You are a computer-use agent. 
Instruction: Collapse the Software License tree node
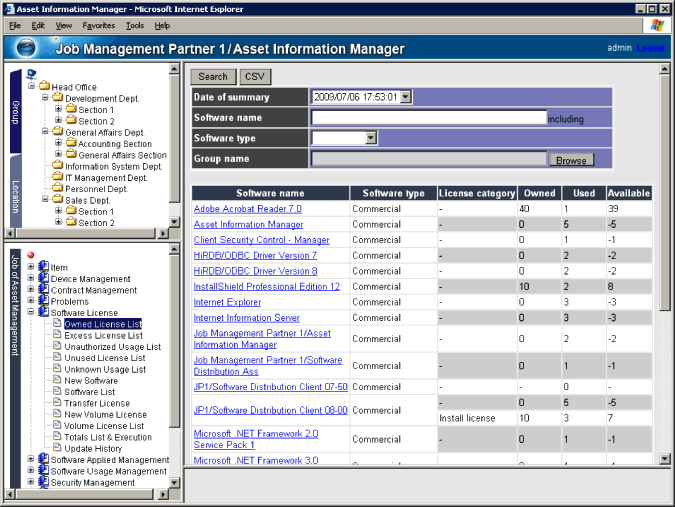pos(31,313)
